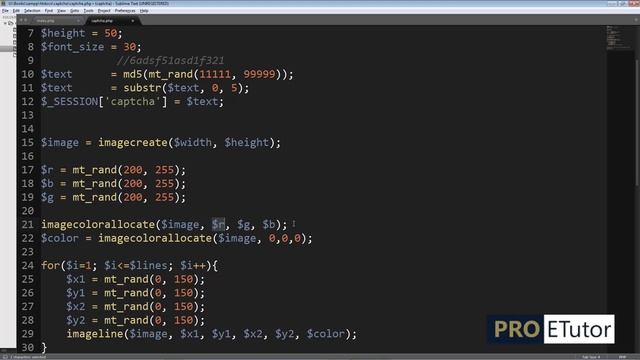Click the code minimap preview
The width and height of the screenshot is (640, 360).
pyautogui.click(x=618, y=38)
